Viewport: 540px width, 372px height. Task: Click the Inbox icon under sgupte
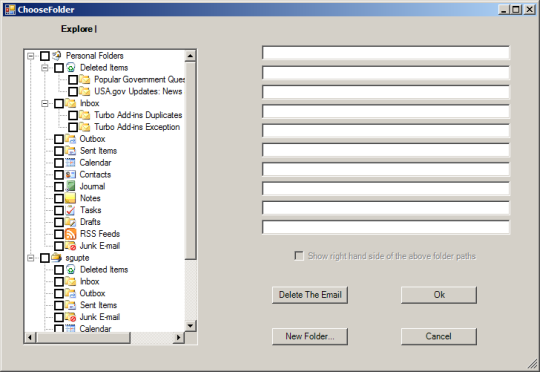71,281
